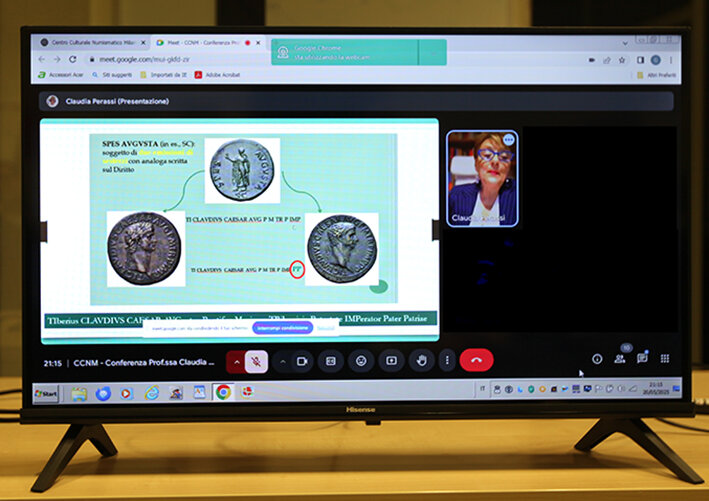The width and height of the screenshot is (709, 501).
Task: Open the three-dot more options menu
Action: (447, 361)
